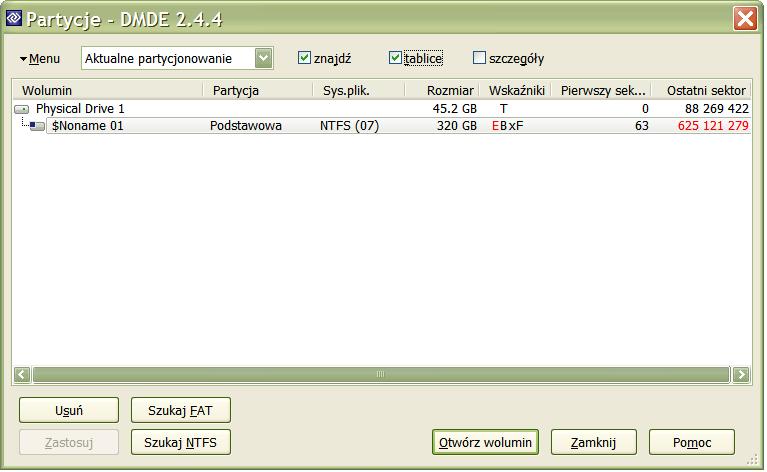Click the Sys.plik. column header
The height and width of the screenshot is (472, 767).
pyautogui.click(x=359, y=90)
